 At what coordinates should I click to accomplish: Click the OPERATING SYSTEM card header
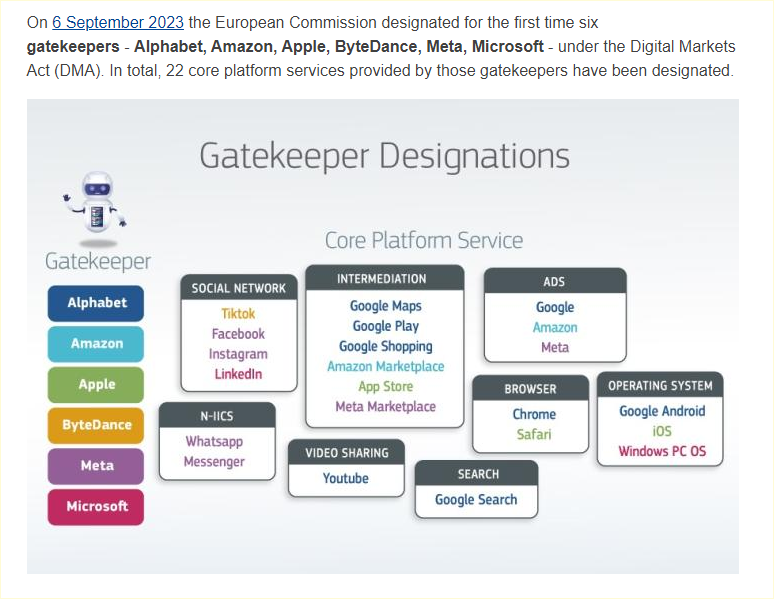point(660,386)
